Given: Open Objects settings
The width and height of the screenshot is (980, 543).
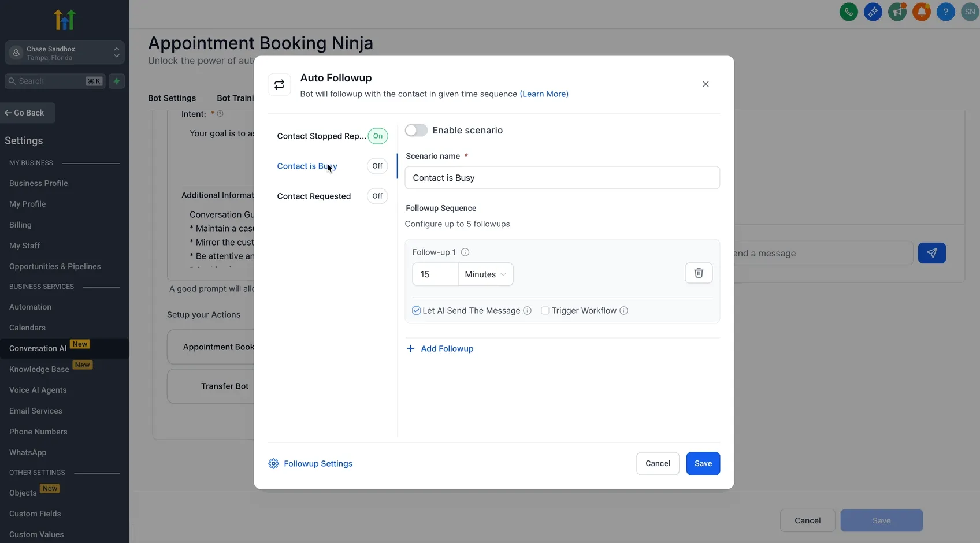Looking at the screenshot, I should (23, 493).
